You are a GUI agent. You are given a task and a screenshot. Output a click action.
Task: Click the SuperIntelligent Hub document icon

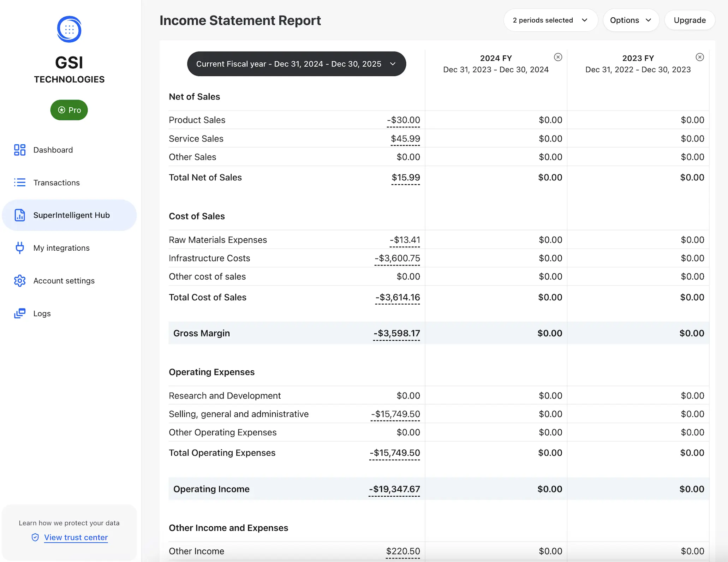point(20,215)
